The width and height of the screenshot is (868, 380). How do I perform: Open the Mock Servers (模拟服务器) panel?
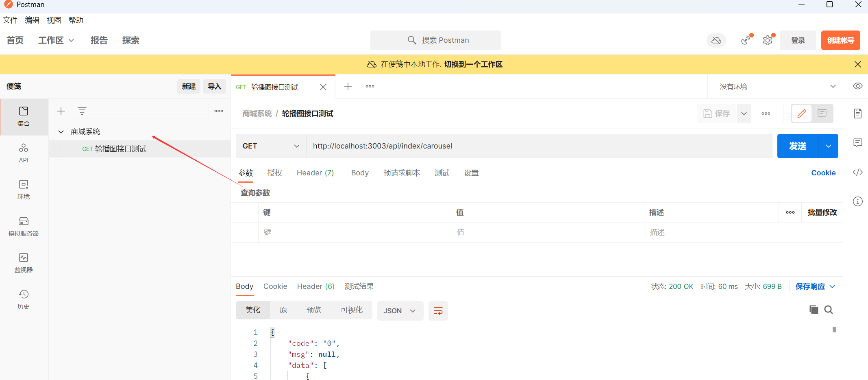[24, 227]
